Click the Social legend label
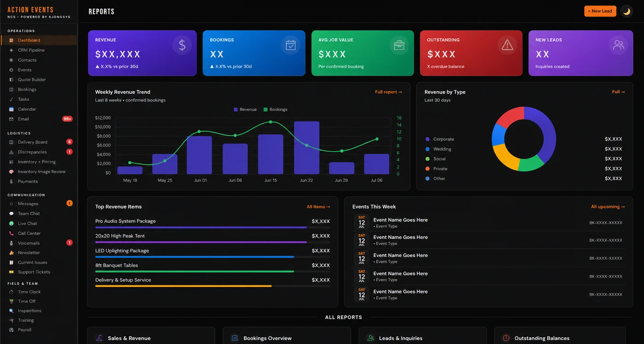Viewport: 644px width, 344px height. (439, 159)
